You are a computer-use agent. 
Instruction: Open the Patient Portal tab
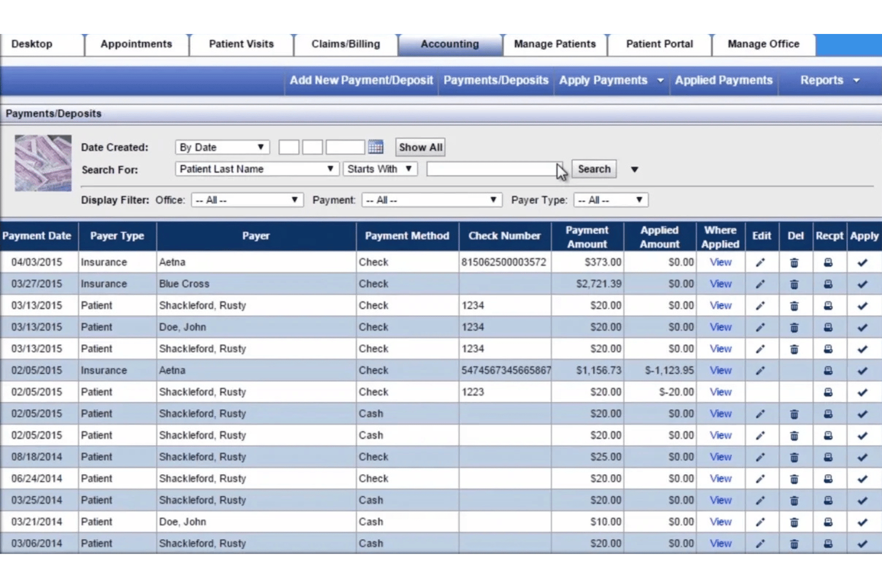point(660,44)
